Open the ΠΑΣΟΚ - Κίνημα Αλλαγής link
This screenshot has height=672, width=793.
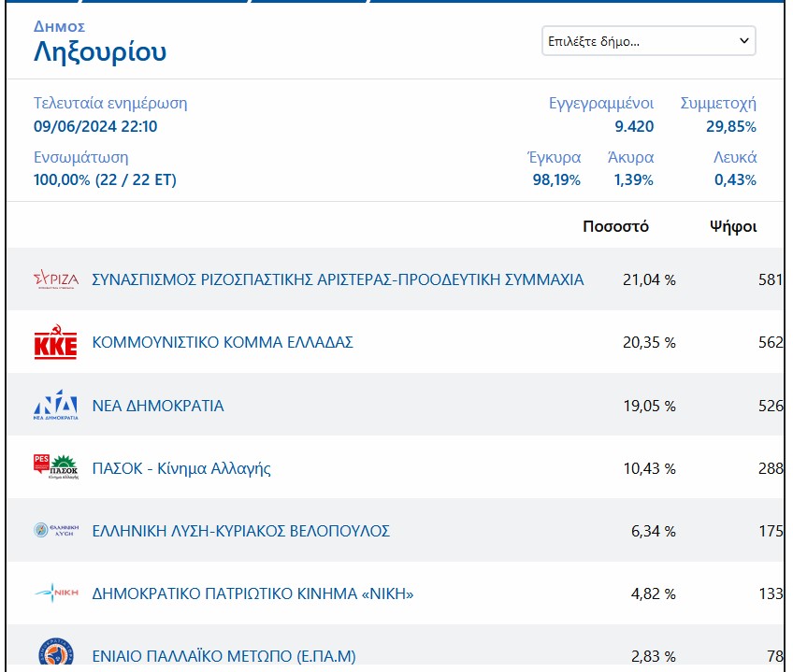tap(181, 469)
